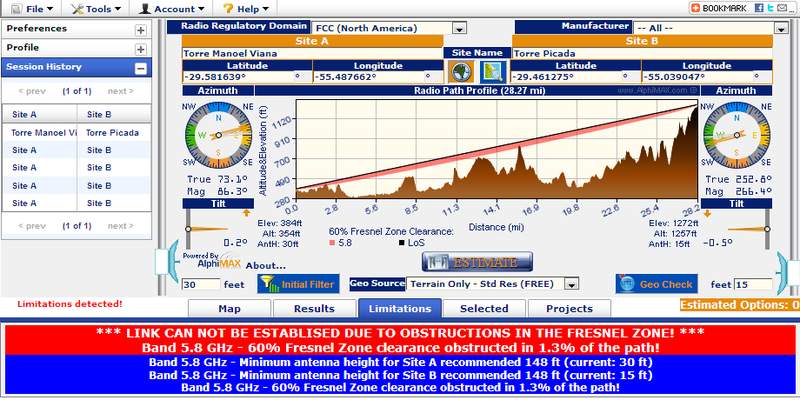The height and width of the screenshot is (400, 800).
Task: Click the Facebook share icon
Action: (759, 8)
